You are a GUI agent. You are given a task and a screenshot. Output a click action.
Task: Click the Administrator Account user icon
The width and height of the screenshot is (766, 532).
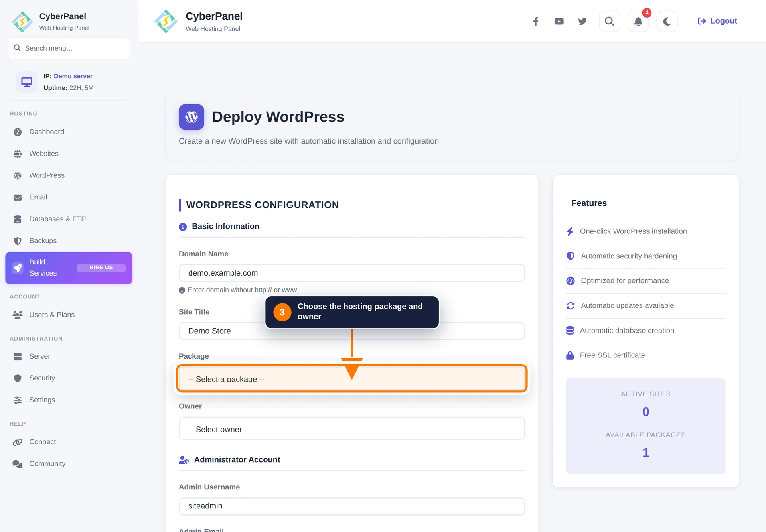184,460
